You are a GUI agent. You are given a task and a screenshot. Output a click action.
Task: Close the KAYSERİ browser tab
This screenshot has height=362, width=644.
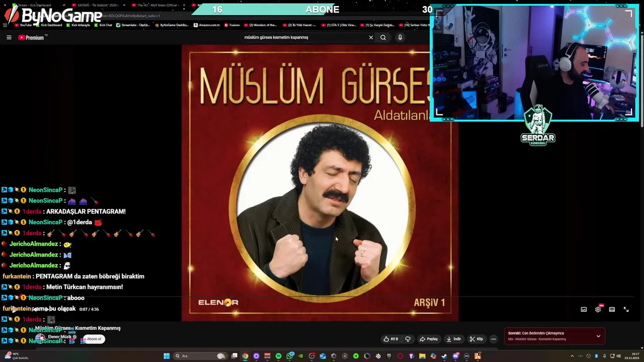[x=124, y=5]
